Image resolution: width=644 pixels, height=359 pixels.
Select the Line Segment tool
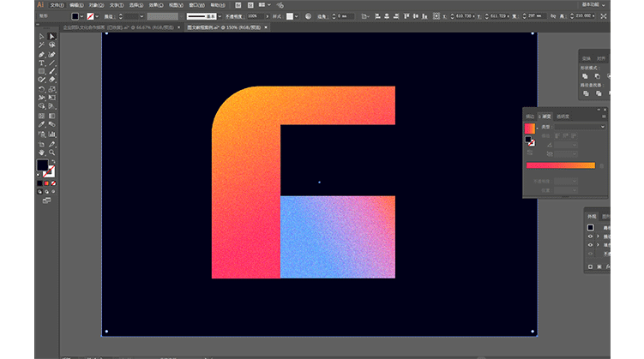pos(52,63)
